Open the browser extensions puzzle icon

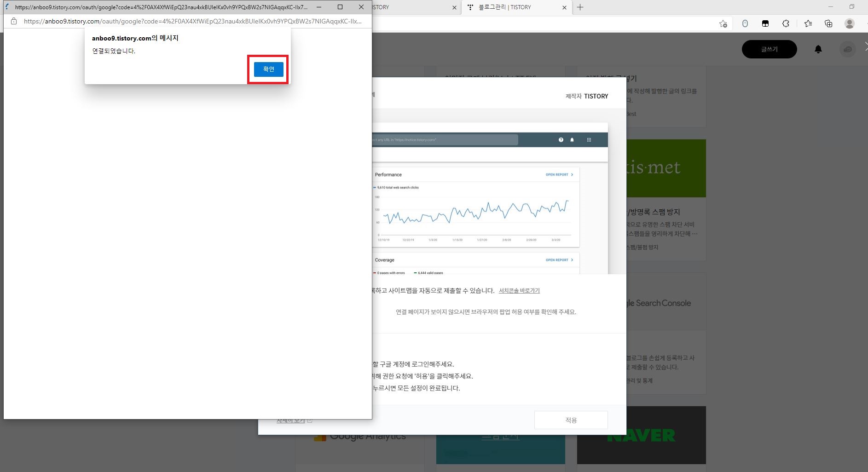click(786, 23)
